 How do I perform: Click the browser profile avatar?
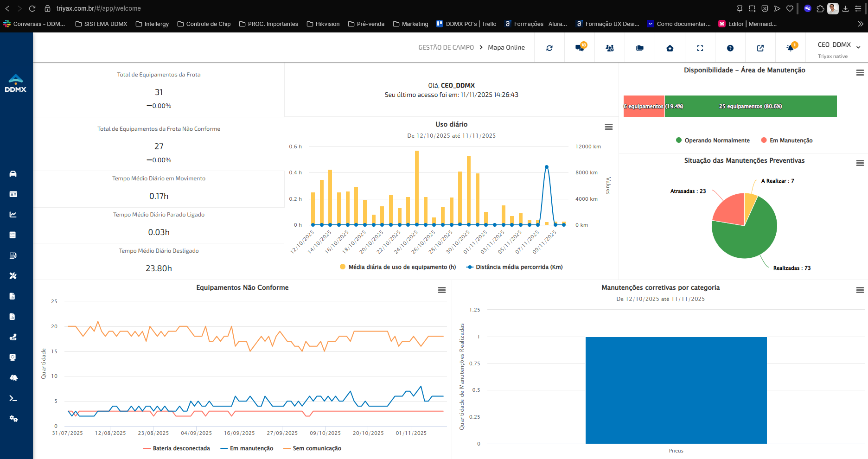point(833,8)
